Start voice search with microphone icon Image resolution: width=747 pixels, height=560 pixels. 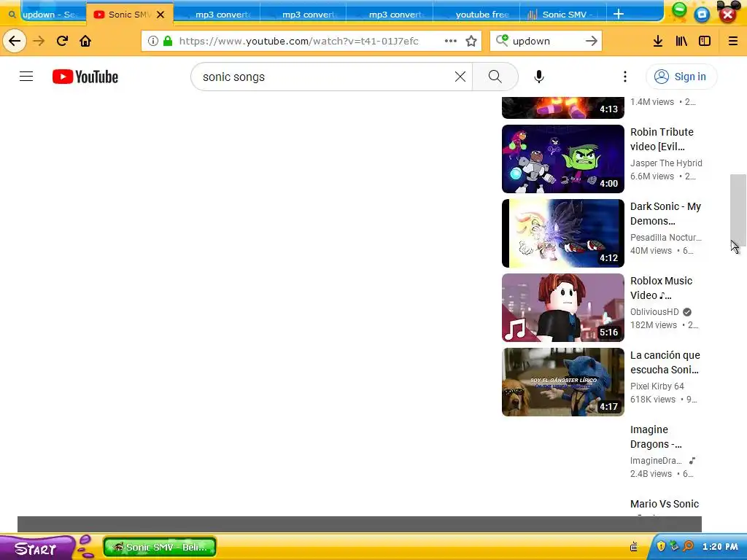point(539,77)
